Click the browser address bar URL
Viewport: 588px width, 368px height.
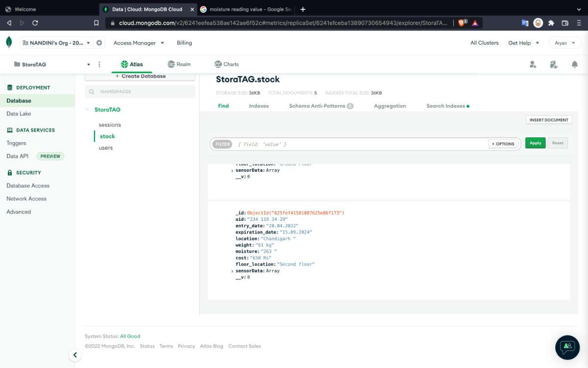point(282,23)
